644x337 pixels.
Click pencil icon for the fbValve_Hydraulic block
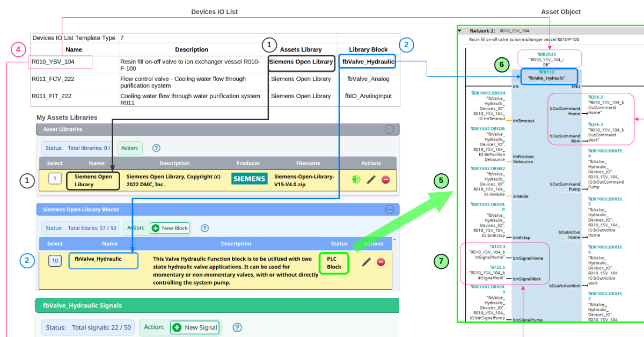(x=367, y=262)
